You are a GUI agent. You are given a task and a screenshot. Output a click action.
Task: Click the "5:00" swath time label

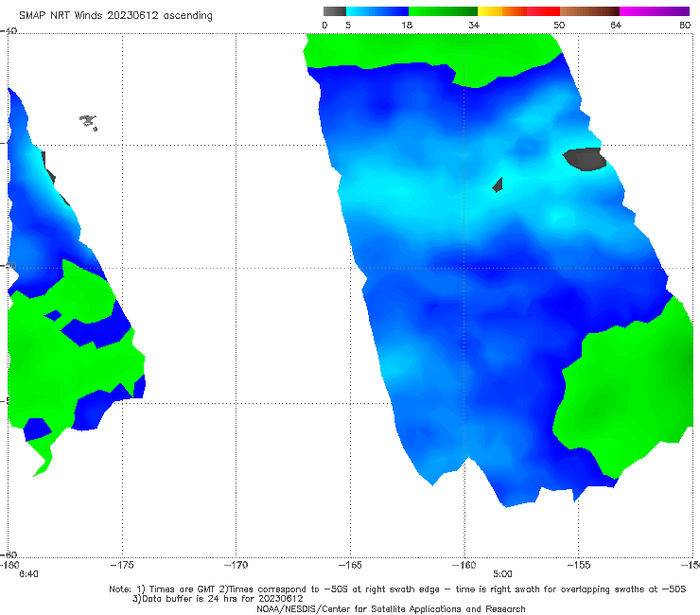click(502, 574)
